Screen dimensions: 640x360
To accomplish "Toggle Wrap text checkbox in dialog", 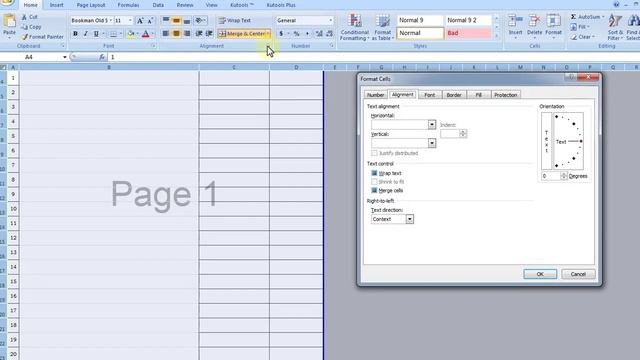I will (374, 173).
